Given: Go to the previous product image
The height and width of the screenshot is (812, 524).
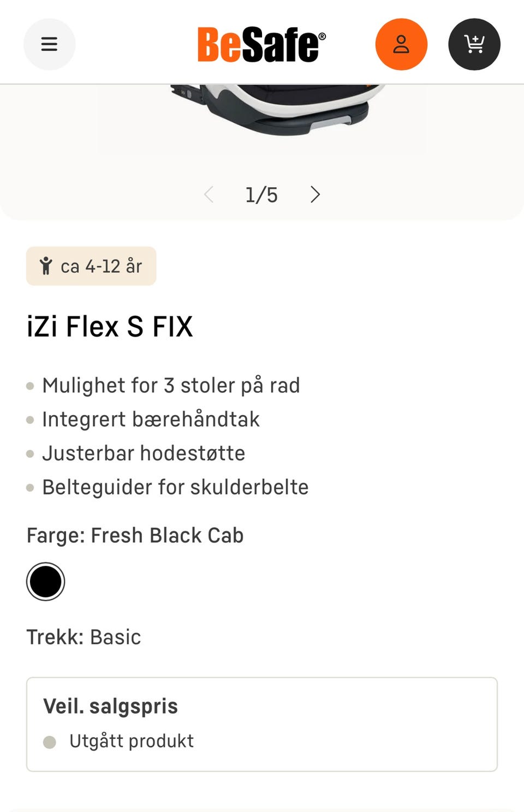Looking at the screenshot, I should (x=209, y=194).
